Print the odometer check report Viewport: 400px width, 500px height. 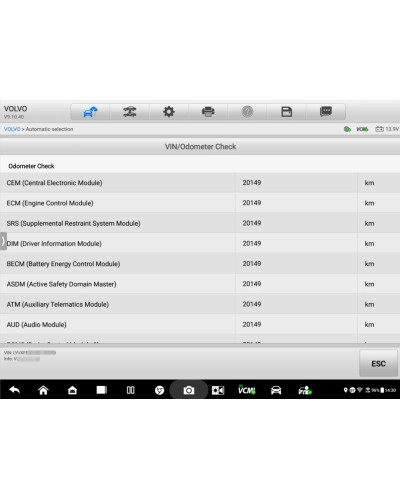[x=208, y=112]
